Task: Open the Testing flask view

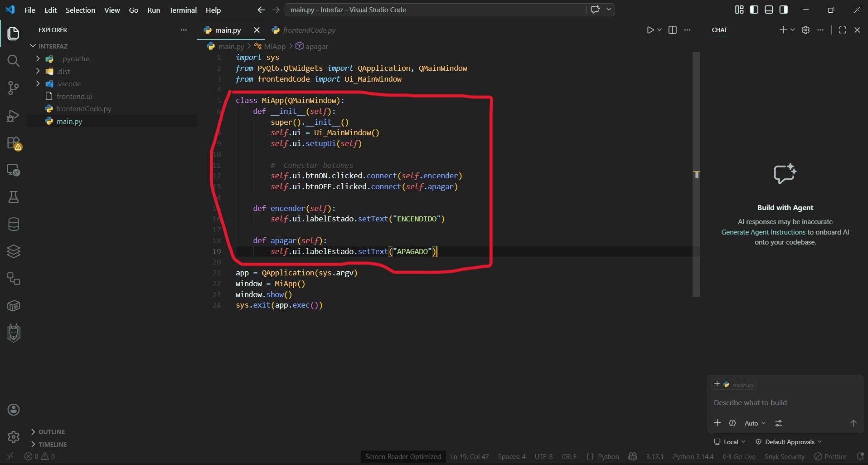Action: [x=14, y=197]
